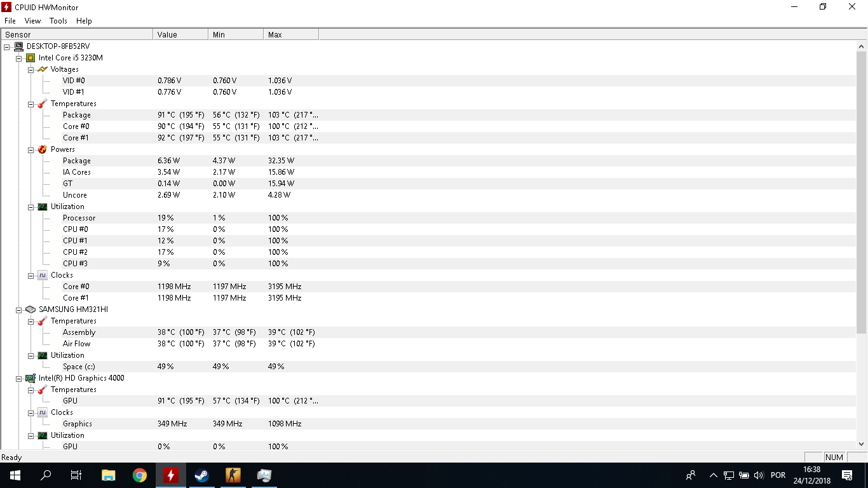Select the Processor utilization row
Image resolution: width=868 pixels, height=488 pixels.
click(x=428, y=218)
